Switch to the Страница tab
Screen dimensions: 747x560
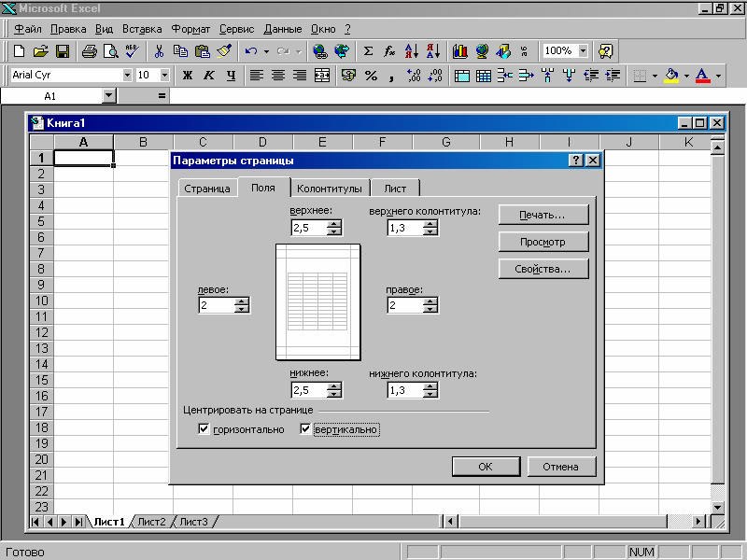pyautogui.click(x=207, y=189)
